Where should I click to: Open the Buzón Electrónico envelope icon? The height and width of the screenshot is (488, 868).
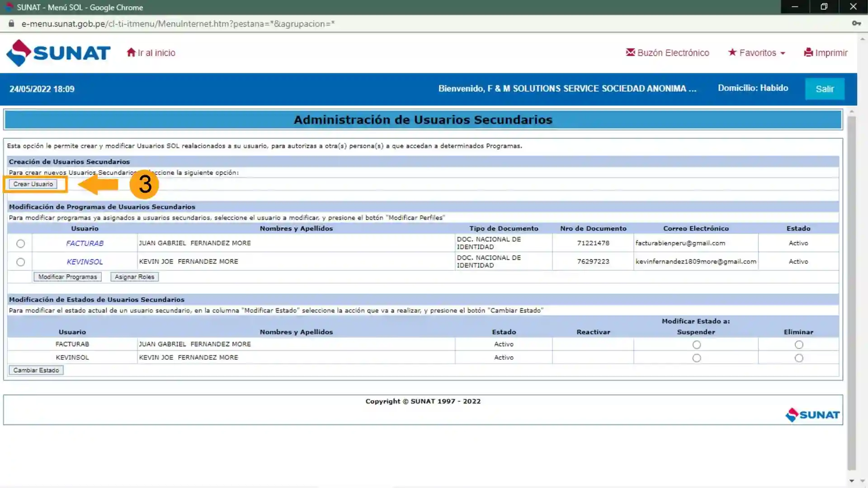click(x=630, y=52)
